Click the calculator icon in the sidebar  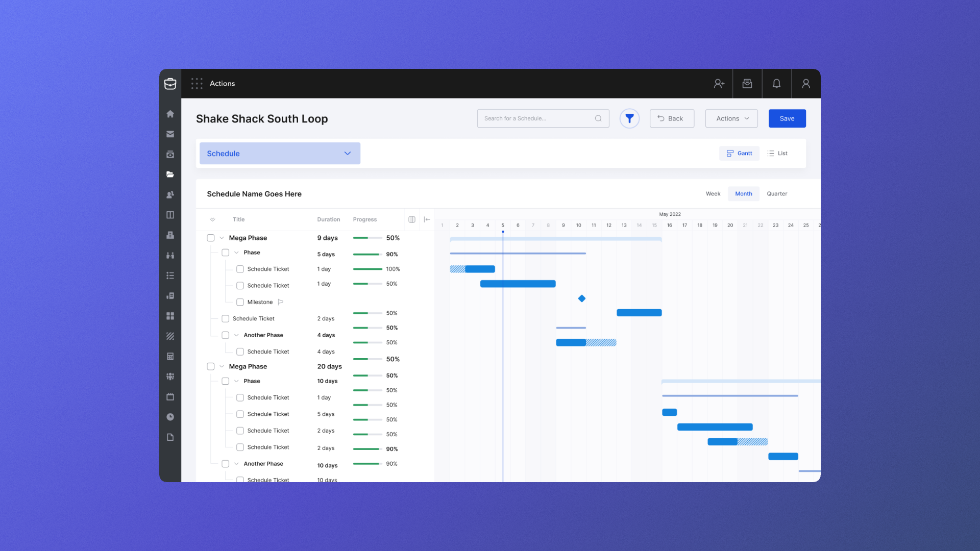point(170,356)
